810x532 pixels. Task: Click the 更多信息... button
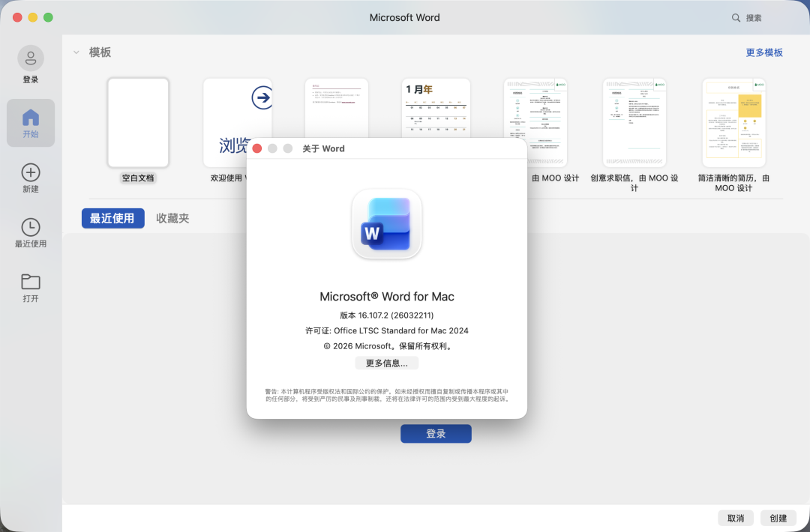(386, 363)
